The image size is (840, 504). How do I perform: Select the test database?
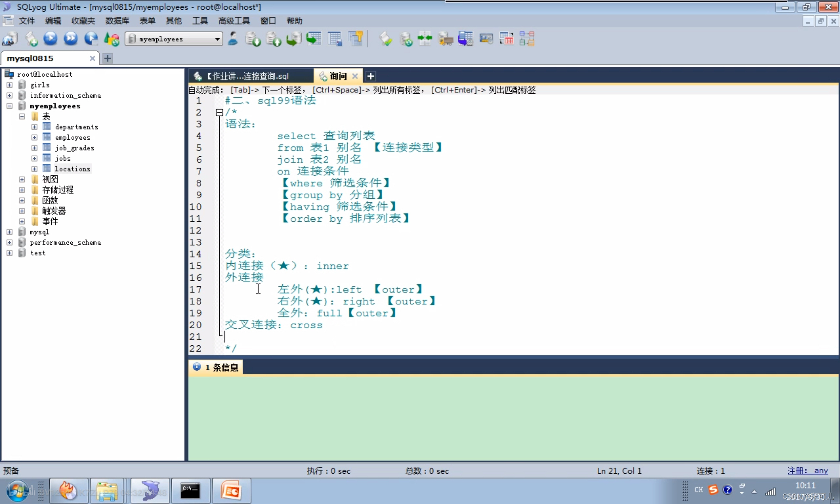click(x=38, y=253)
